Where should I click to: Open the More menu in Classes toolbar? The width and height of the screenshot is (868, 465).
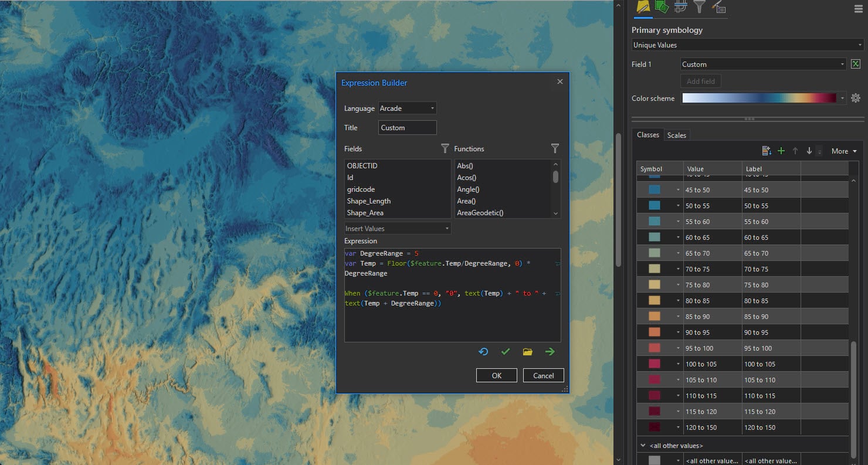[843, 151]
